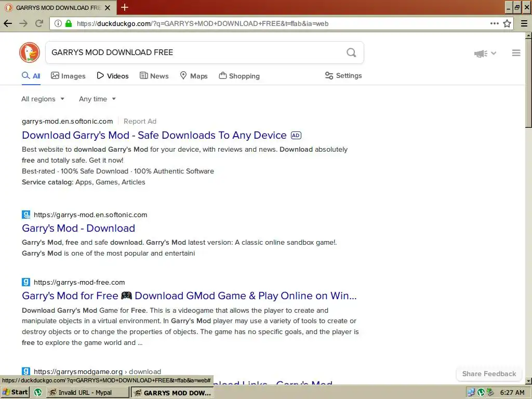Image resolution: width=532 pixels, height=399 pixels.
Task: Click the browser address bar URL
Action: (x=203, y=23)
